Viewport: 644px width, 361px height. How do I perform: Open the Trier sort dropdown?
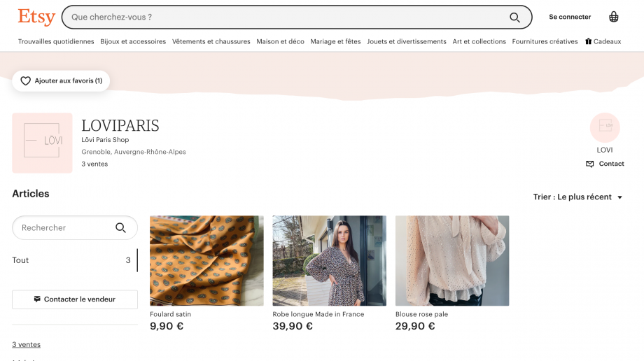pos(578,197)
